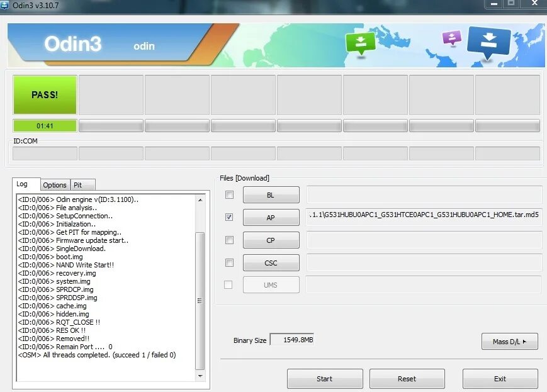
Task: Select the 'All threads completed' log line
Action: pyautogui.click(x=97, y=355)
